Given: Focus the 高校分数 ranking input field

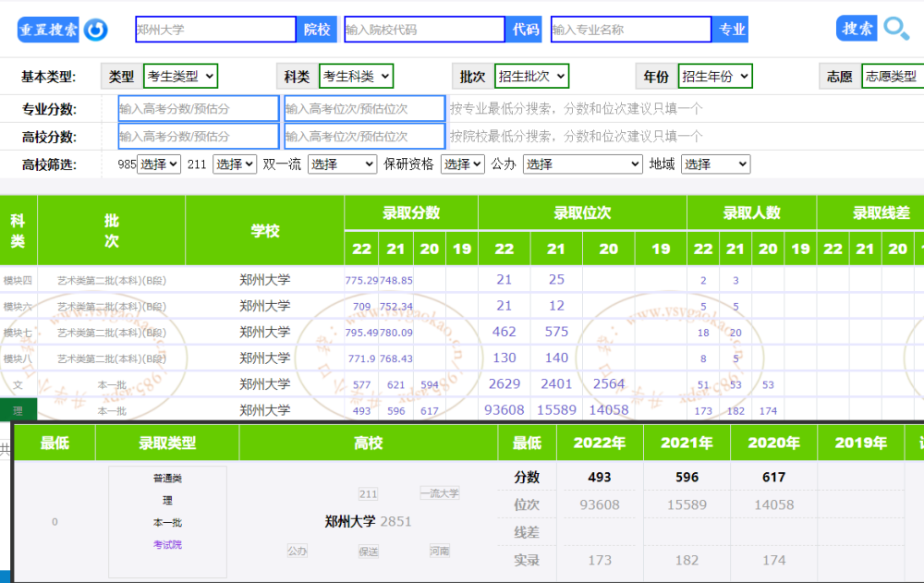Looking at the screenshot, I should (x=364, y=136).
